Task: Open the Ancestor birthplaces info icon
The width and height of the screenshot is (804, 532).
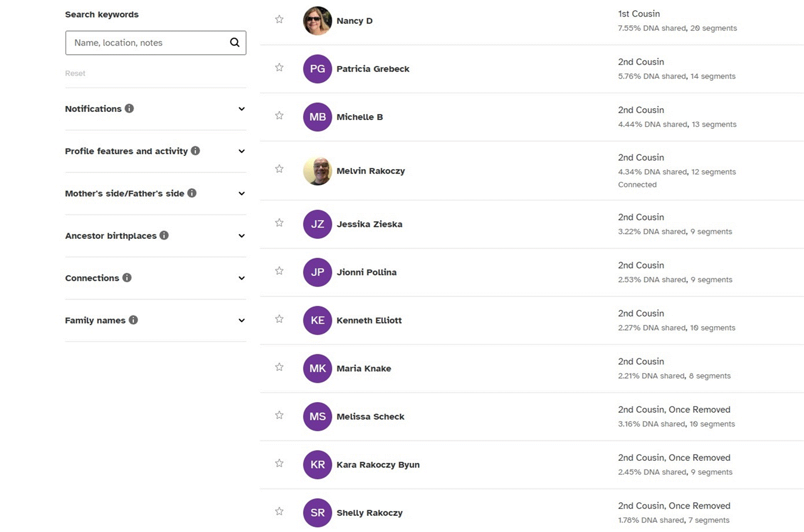Action: pyautogui.click(x=164, y=235)
